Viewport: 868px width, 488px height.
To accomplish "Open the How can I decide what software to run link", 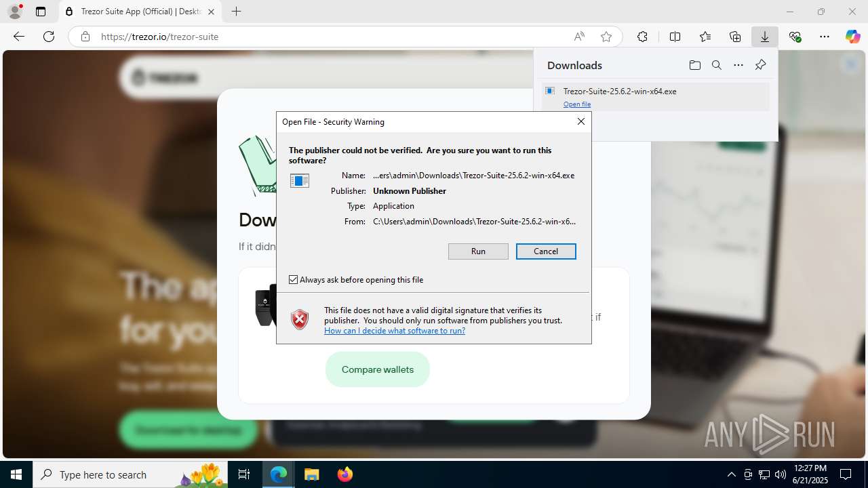I will tap(395, 331).
